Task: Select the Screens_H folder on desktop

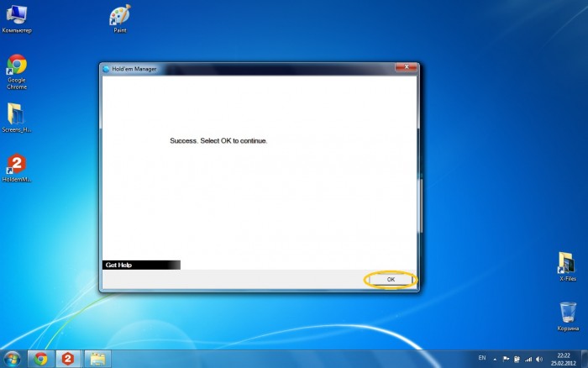Action: click(17, 118)
